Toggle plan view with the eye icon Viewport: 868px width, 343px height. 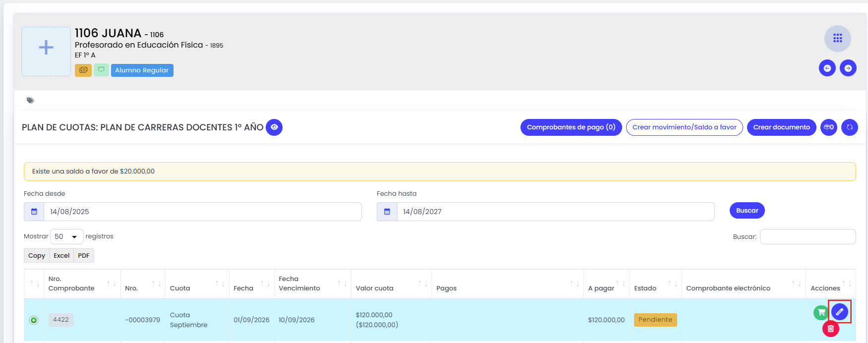coord(274,127)
